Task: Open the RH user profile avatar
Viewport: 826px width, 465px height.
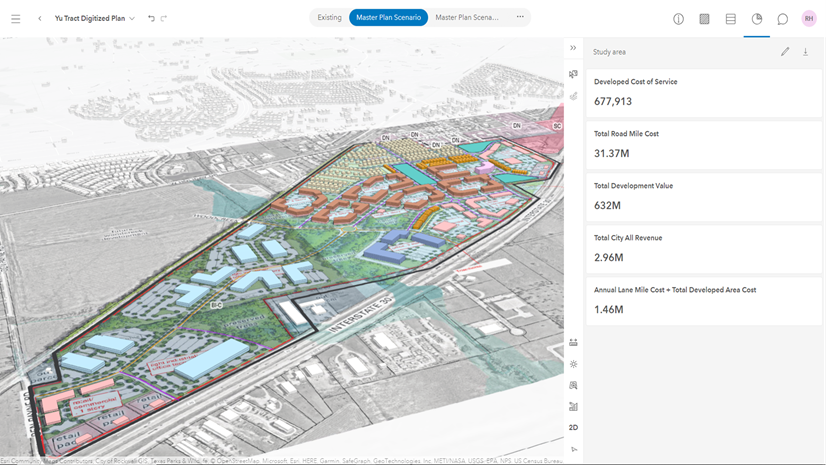Action: (x=809, y=18)
